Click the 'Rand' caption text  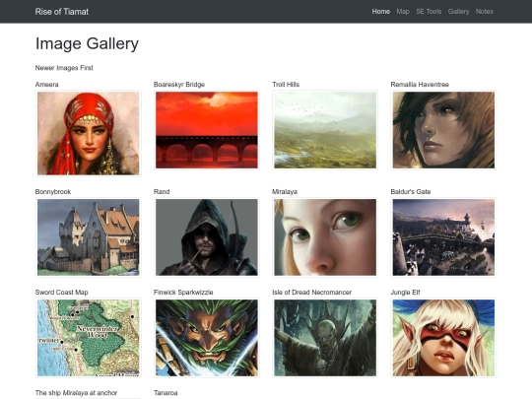coord(162,192)
